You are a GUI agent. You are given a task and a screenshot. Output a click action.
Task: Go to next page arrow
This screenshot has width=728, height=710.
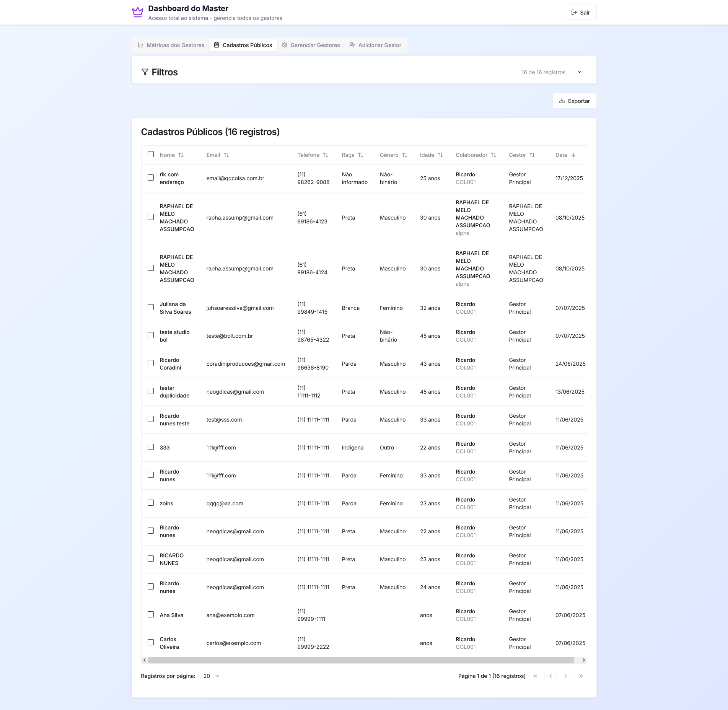pyautogui.click(x=565, y=676)
